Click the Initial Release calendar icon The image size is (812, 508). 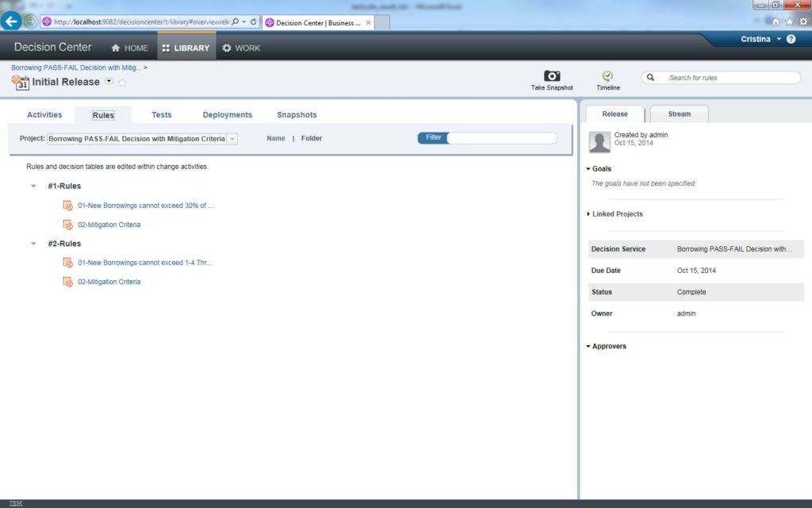tap(21, 82)
